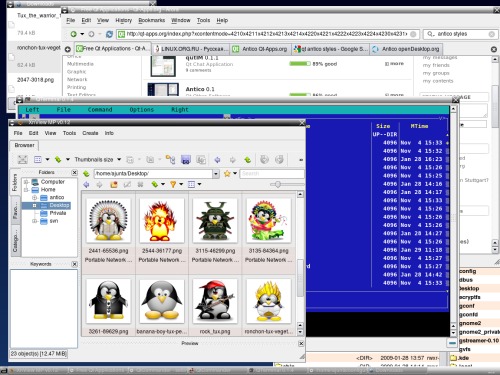Click the reload icon in the web browser

coord(109,34)
